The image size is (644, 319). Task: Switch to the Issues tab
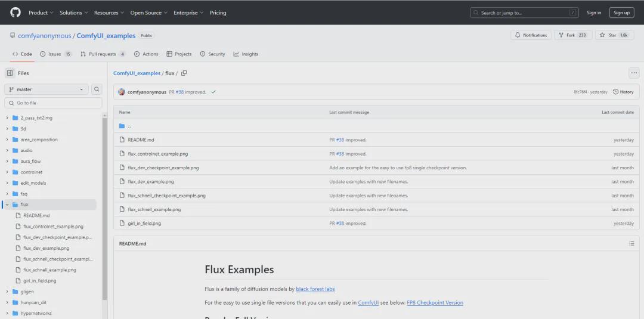click(55, 54)
